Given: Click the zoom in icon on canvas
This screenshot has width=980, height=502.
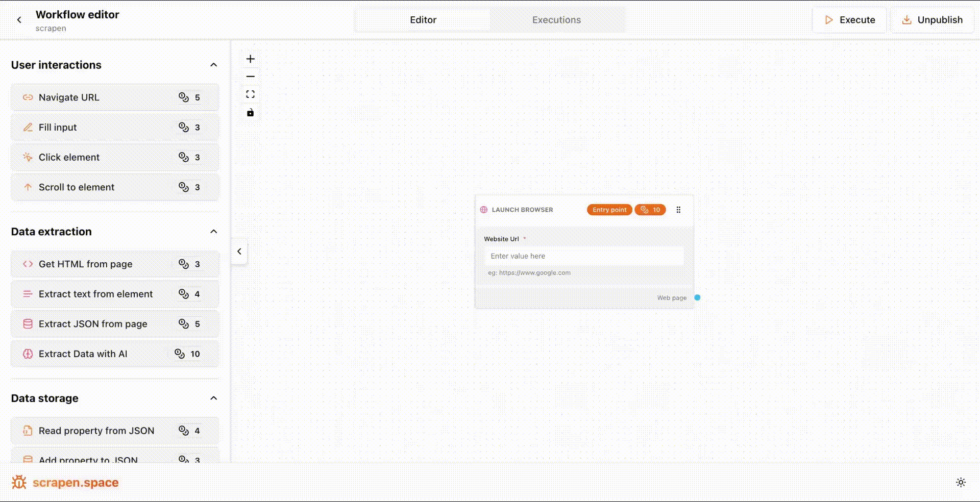Looking at the screenshot, I should (250, 58).
